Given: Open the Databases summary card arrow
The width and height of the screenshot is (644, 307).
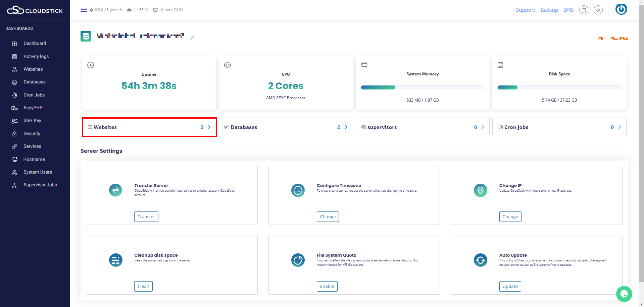Looking at the screenshot, I should [x=345, y=127].
